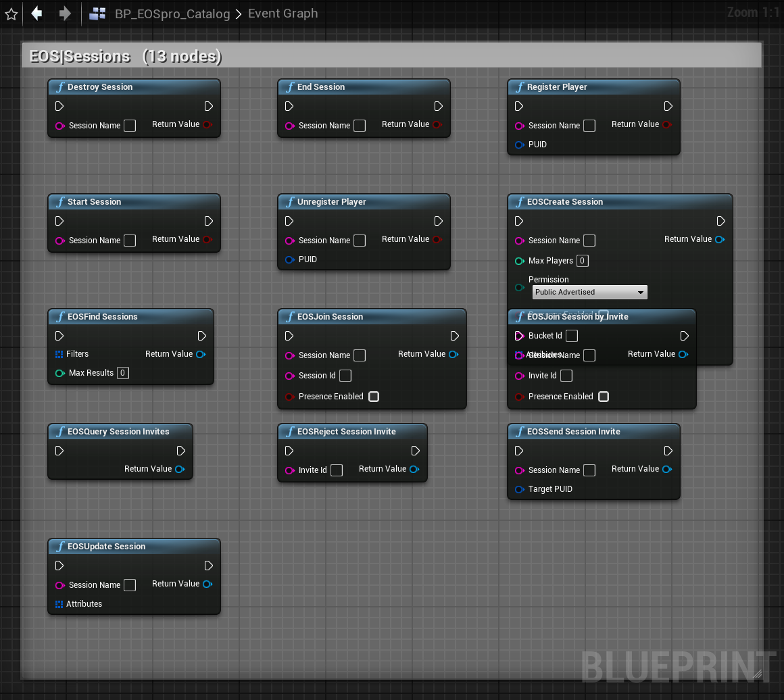Click EOSQuery Session Invites input exec pin
784x700 pixels.
(59, 451)
